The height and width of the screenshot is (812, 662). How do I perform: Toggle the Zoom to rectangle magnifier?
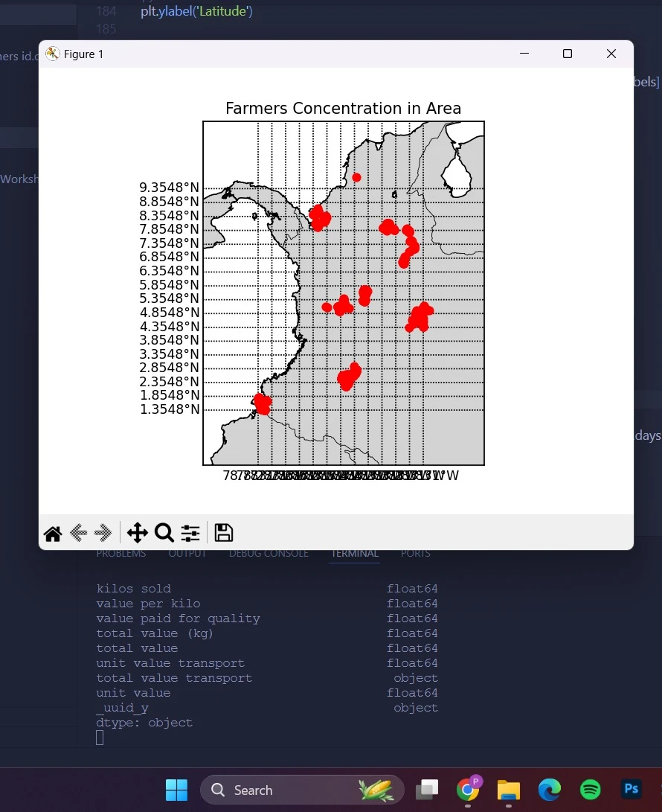click(x=164, y=533)
